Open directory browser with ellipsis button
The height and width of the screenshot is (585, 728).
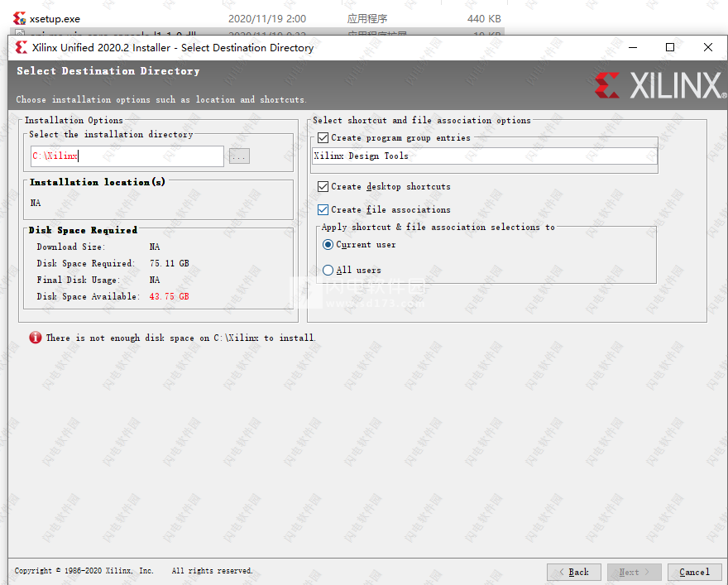[239, 156]
